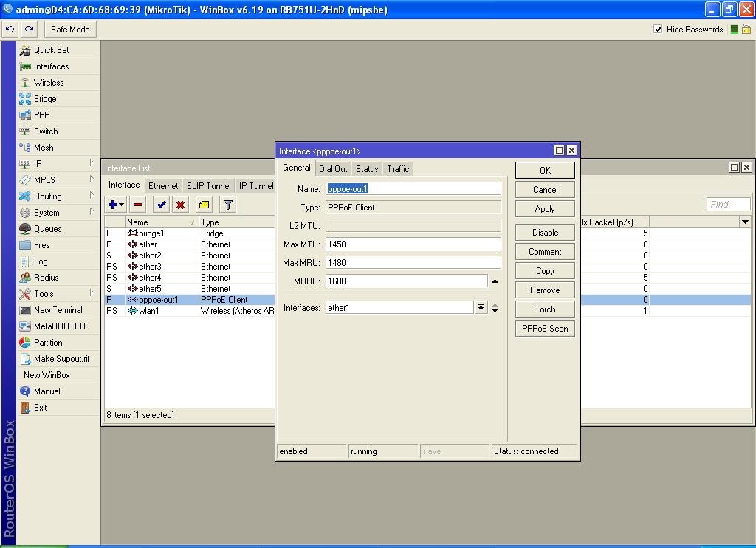Switch to the Dial Out tab

click(x=333, y=169)
